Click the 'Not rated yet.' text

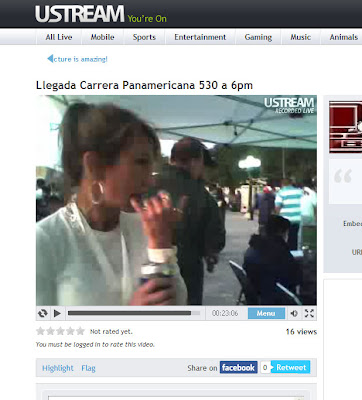coord(111,332)
